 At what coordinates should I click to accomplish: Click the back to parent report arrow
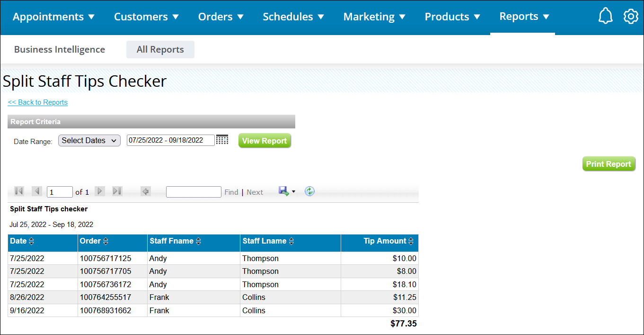coord(146,191)
